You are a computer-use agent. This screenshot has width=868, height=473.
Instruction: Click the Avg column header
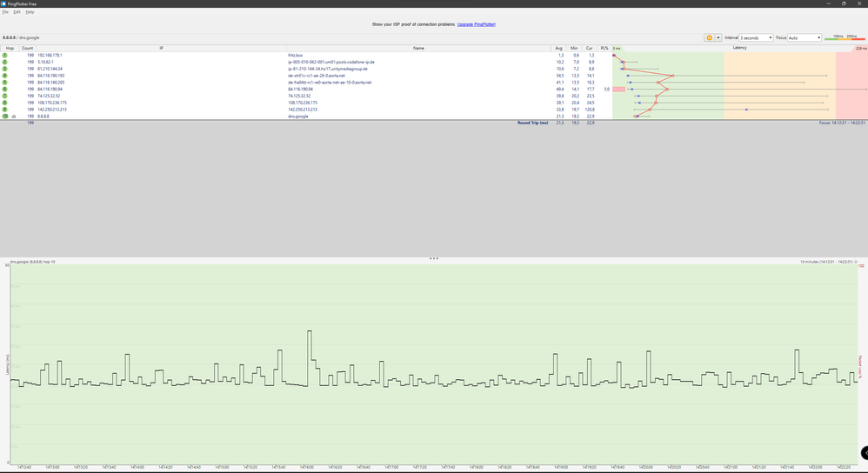pos(558,48)
